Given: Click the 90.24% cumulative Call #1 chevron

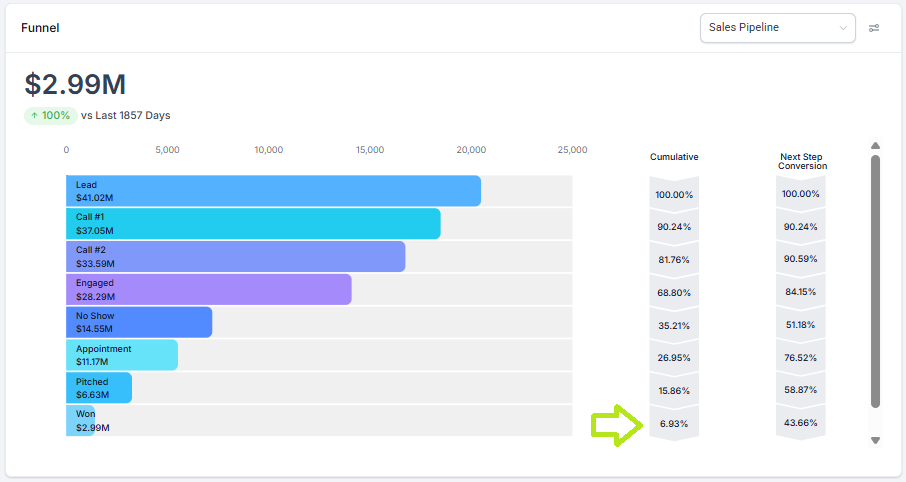Looking at the screenshot, I should 674,227.
